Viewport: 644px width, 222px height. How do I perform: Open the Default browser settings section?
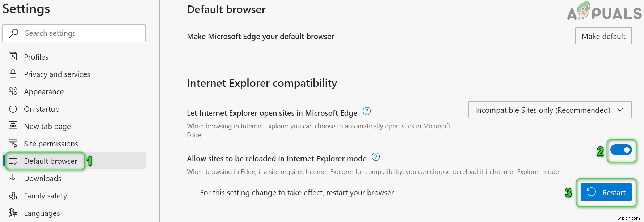coord(50,161)
